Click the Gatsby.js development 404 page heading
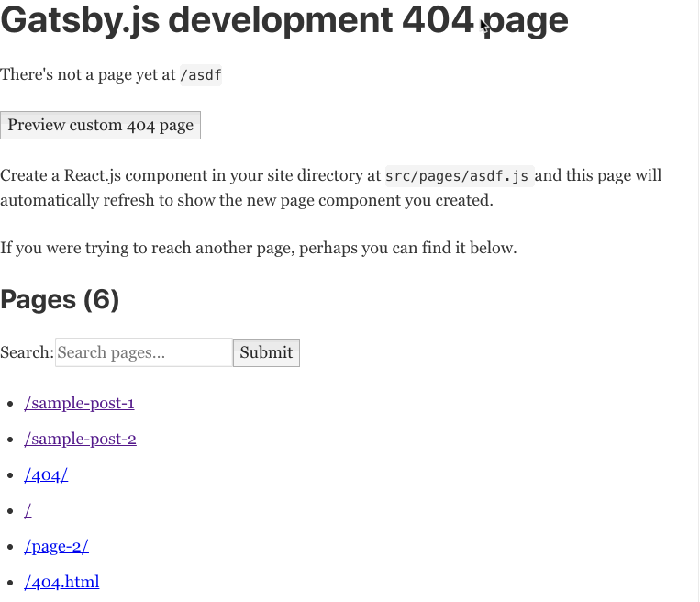The height and width of the screenshot is (602, 700). coord(284,20)
